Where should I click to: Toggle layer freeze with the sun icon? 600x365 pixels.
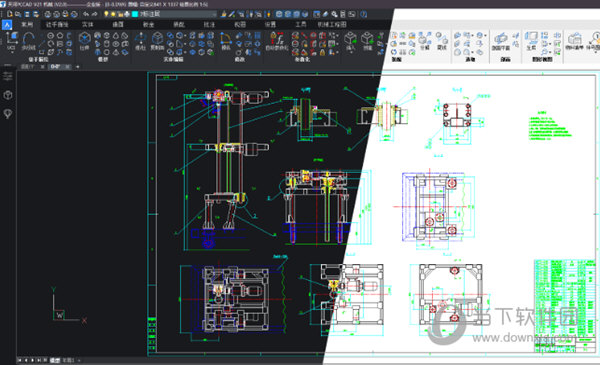(113, 14)
